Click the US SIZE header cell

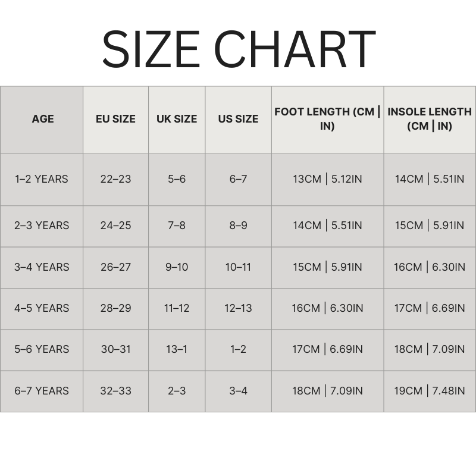(x=238, y=119)
